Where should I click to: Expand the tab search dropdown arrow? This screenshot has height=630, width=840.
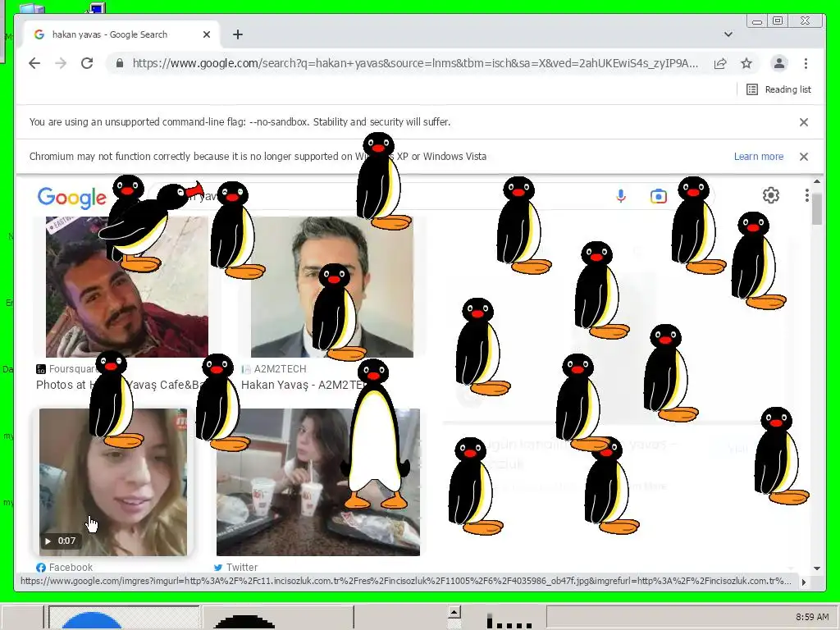tap(728, 34)
